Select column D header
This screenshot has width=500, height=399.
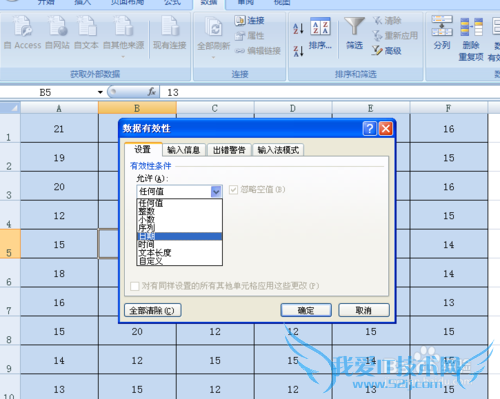[293, 108]
